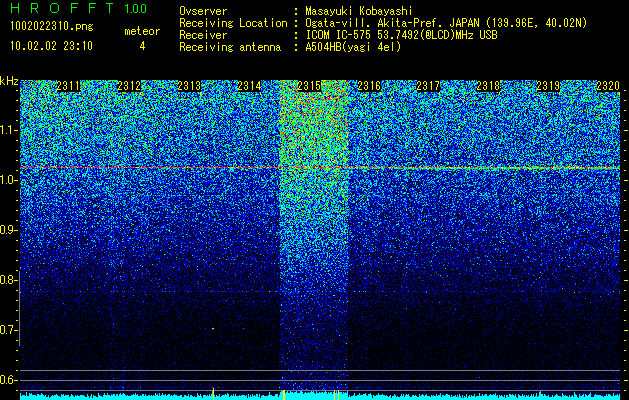Click the 0.8 frequency axis label

tap(7, 280)
